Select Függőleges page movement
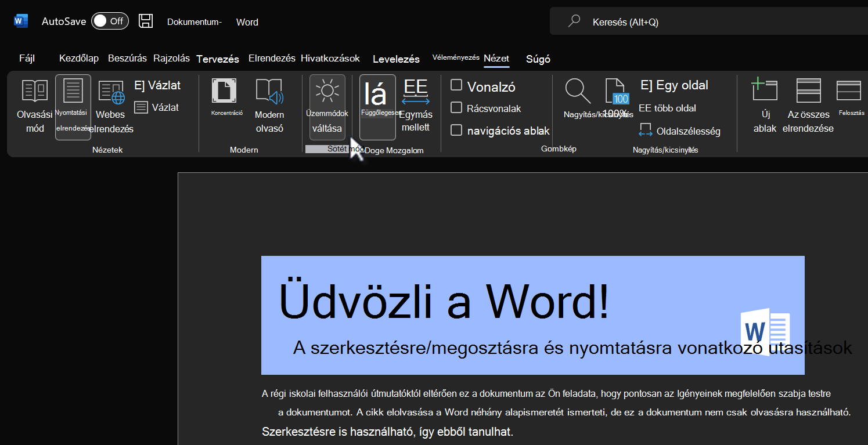This screenshot has height=445, width=868. tap(377, 107)
